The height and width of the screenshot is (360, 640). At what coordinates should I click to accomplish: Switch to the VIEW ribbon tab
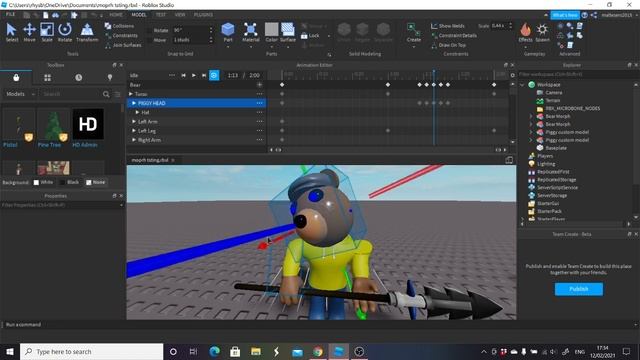pos(180,15)
